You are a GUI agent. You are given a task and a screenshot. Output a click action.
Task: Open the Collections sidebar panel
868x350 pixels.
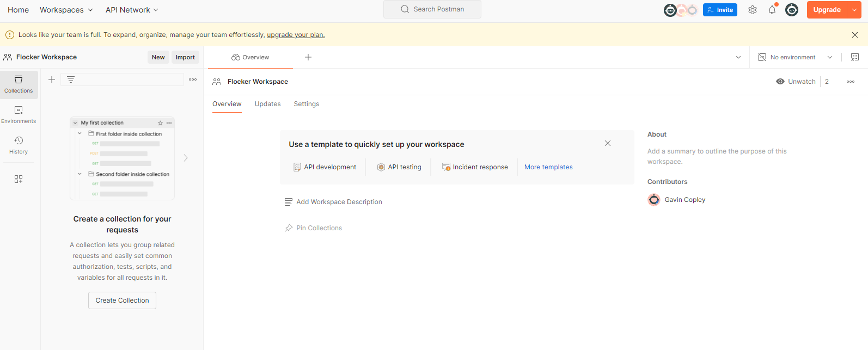click(19, 84)
